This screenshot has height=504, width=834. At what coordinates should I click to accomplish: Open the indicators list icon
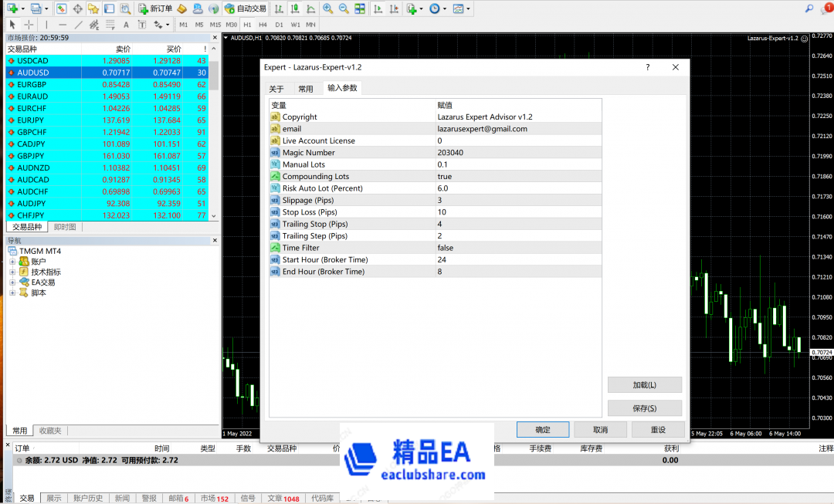pyautogui.click(x=412, y=8)
